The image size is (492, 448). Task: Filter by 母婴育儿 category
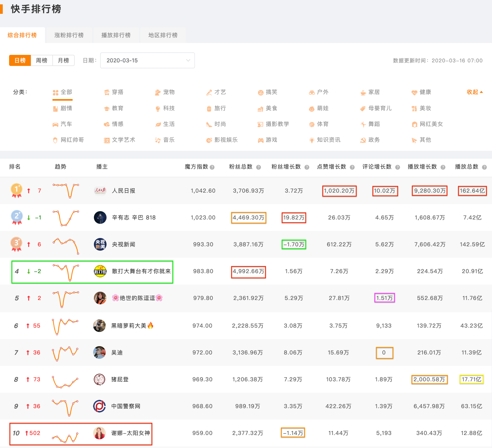point(376,108)
